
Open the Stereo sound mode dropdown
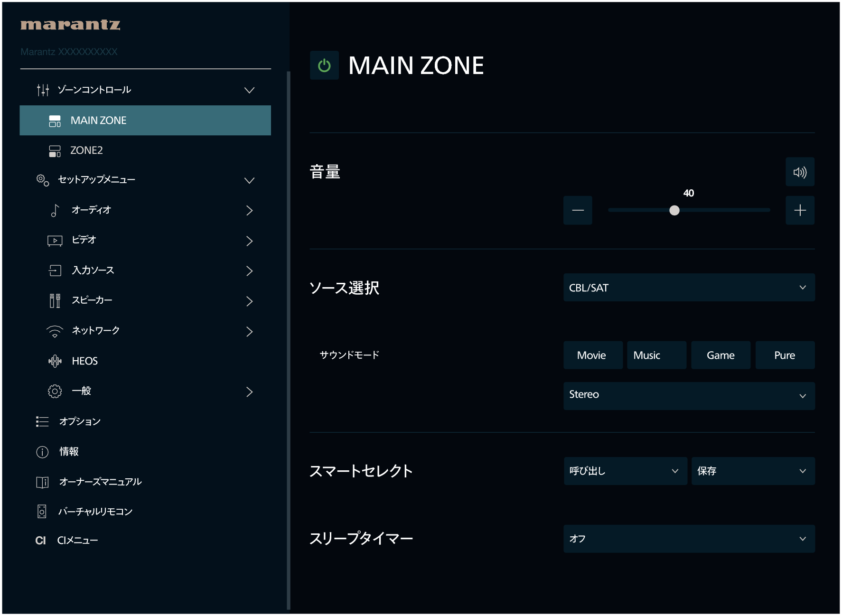(x=689, y=396)
